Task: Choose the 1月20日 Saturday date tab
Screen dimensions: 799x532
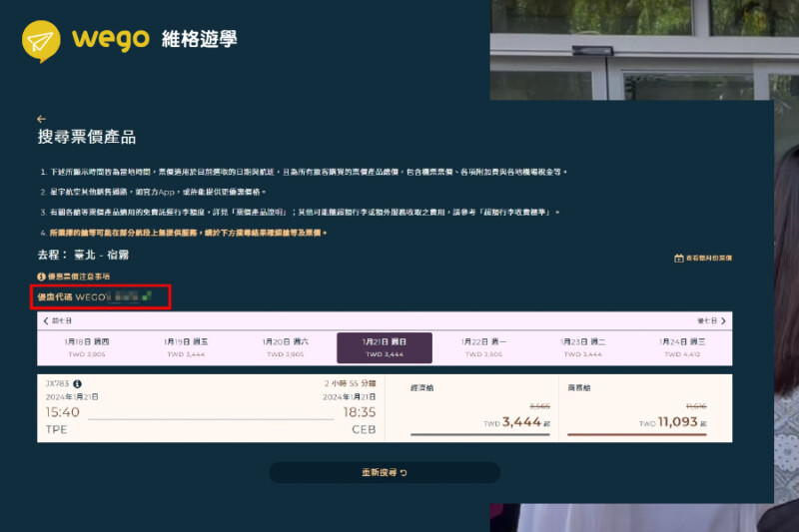Action: [x=285, y=347]
